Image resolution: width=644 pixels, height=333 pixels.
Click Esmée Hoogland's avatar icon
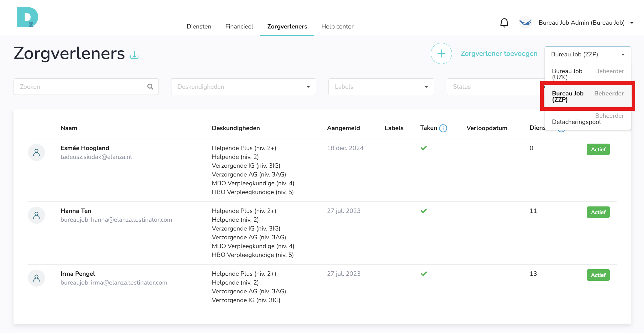[36, 152]
